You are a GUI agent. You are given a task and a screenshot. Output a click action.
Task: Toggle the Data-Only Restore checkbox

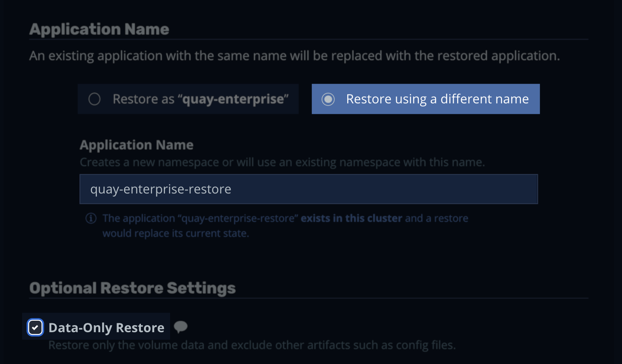tap(35, 328)
